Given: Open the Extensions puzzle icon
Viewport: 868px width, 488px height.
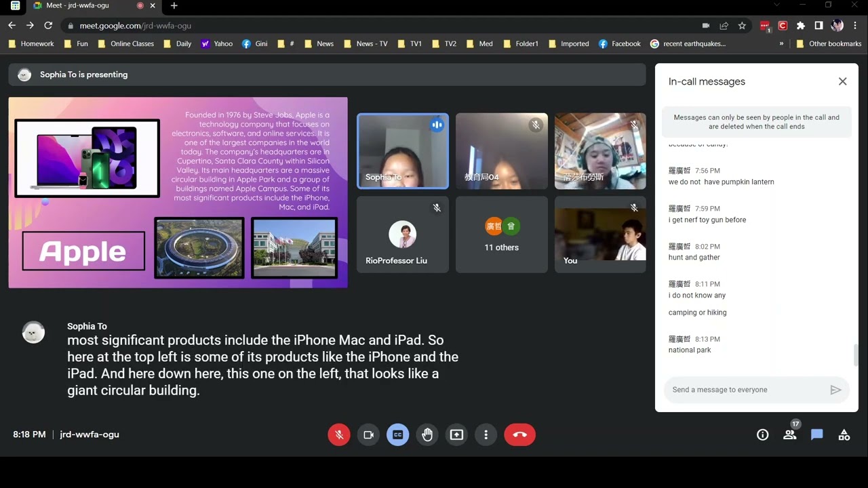Looking at the screenshot, I should pyautogui.click(x=801, y=26).
